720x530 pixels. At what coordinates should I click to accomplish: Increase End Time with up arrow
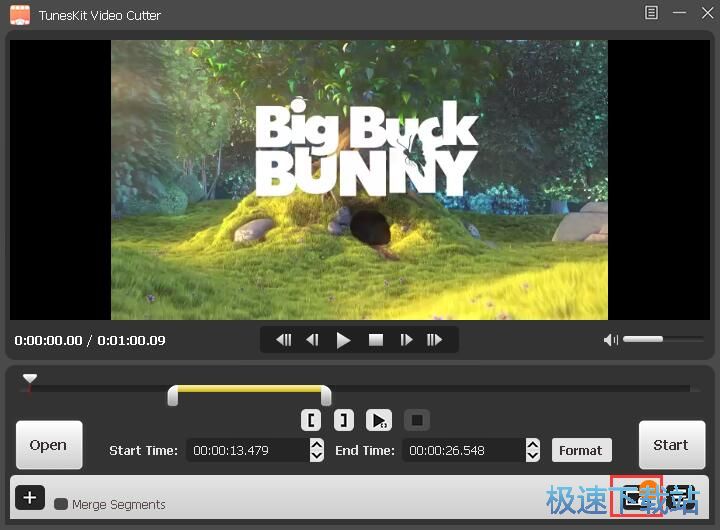pyautogui.click(x=533, y=445)
